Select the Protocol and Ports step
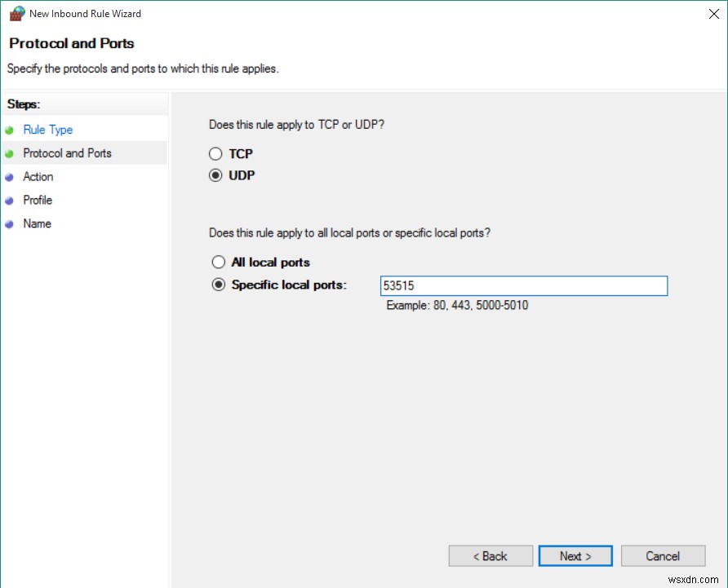The height and width of the screenshot is (588, 728). coord(68,153)
